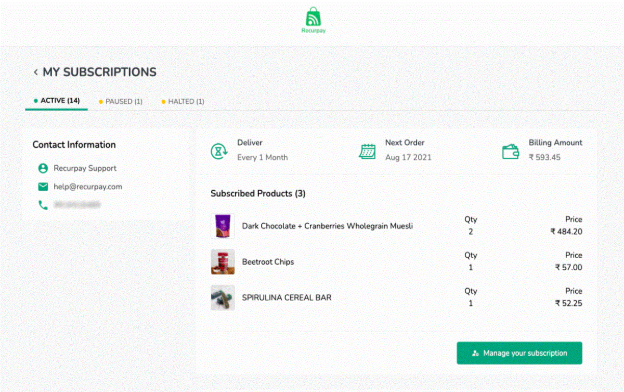Click the quantity 2 for the Muesli
The image size is (624, 392).
pyautogui.click(x=471, y=232)
